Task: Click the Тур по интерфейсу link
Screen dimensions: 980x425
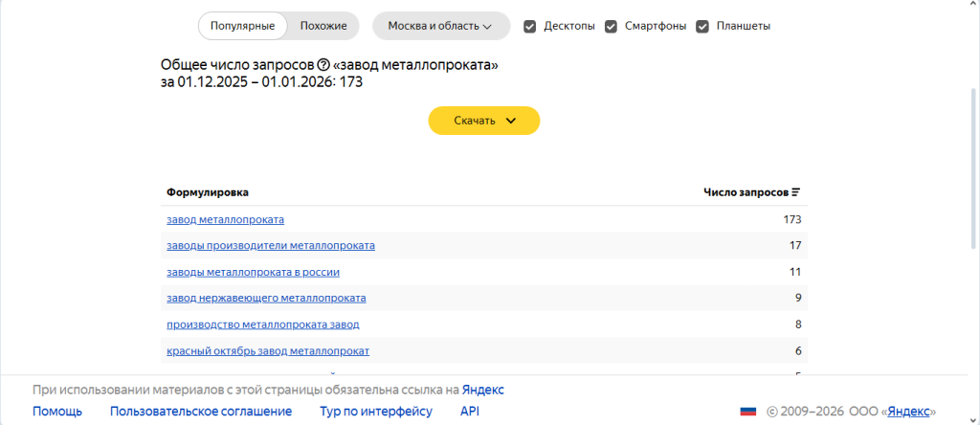Action: [375, 412]
